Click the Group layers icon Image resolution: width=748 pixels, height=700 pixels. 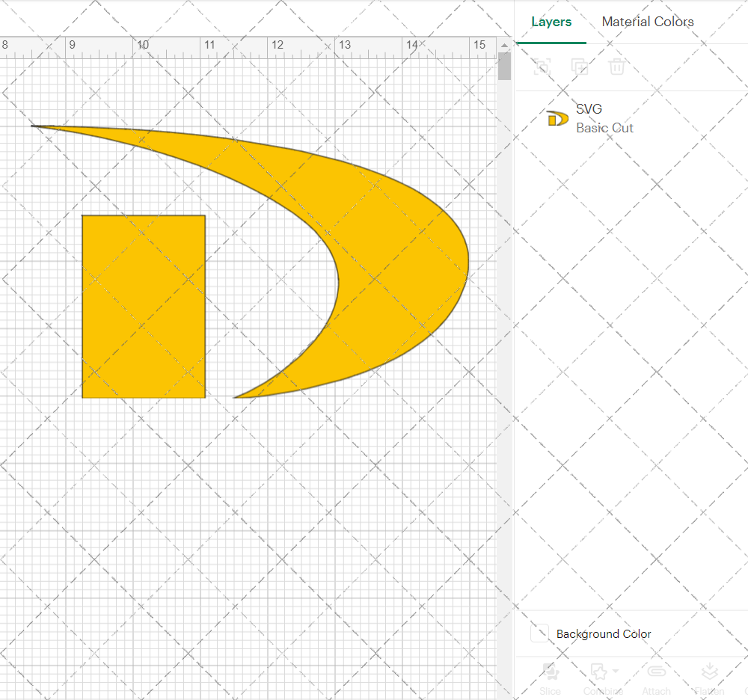click(542, 67)
